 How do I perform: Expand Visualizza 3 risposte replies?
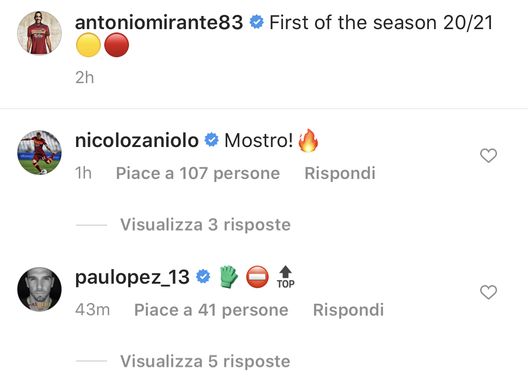tap(205, 225)
